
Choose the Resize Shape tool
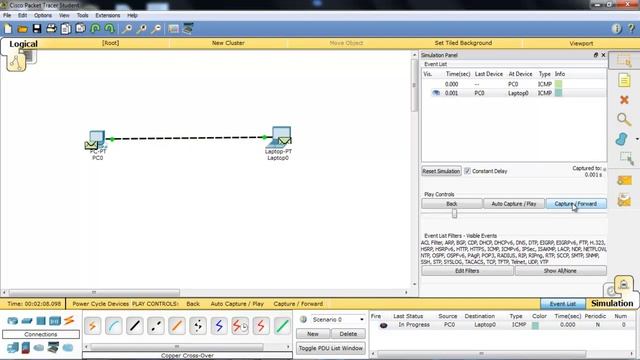[626, 158]
